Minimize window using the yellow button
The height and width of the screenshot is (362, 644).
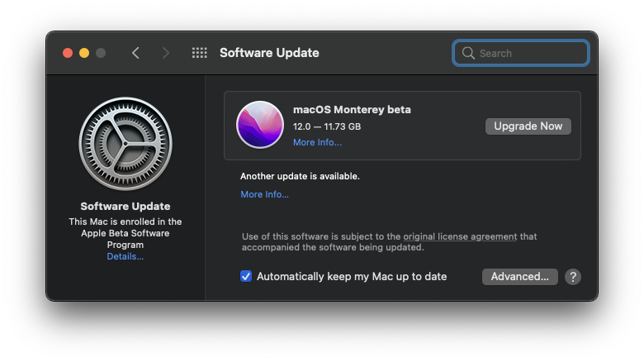pyautogui.click(x=84, y=53)
